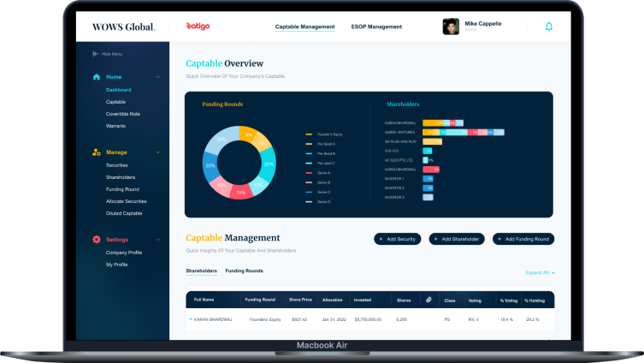The image size is (644, 363).
Task: Open ESOP Management top tab
Action: click(x=376, y=27)
